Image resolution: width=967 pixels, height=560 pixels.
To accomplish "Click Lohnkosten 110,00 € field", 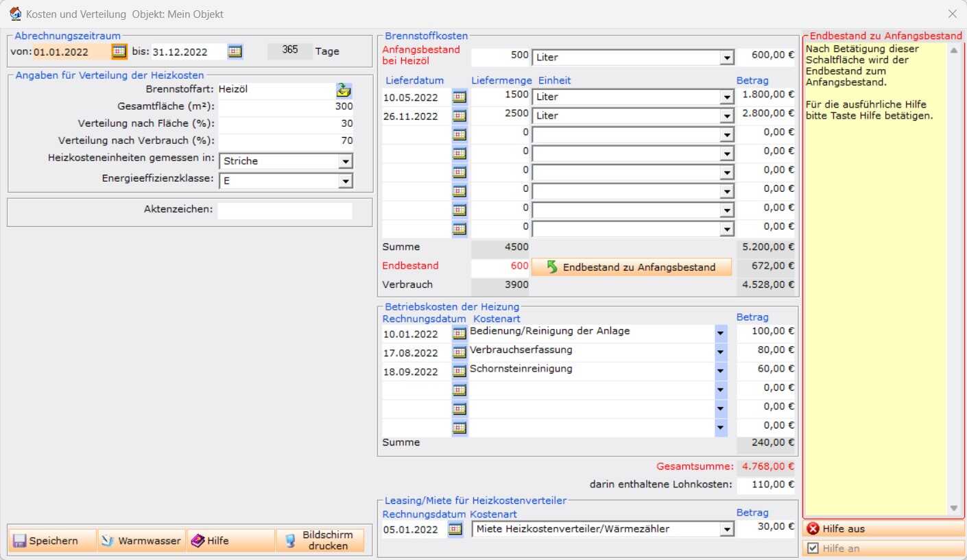I will pos(766,485).
